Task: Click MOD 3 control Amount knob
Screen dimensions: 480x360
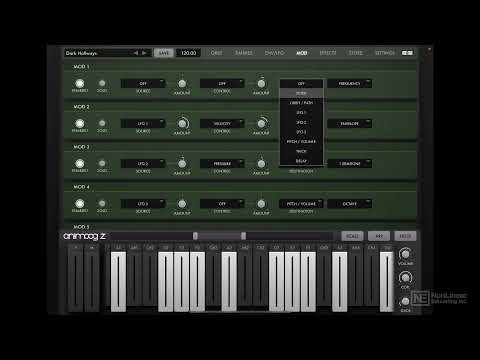Action: click(261, 164)
